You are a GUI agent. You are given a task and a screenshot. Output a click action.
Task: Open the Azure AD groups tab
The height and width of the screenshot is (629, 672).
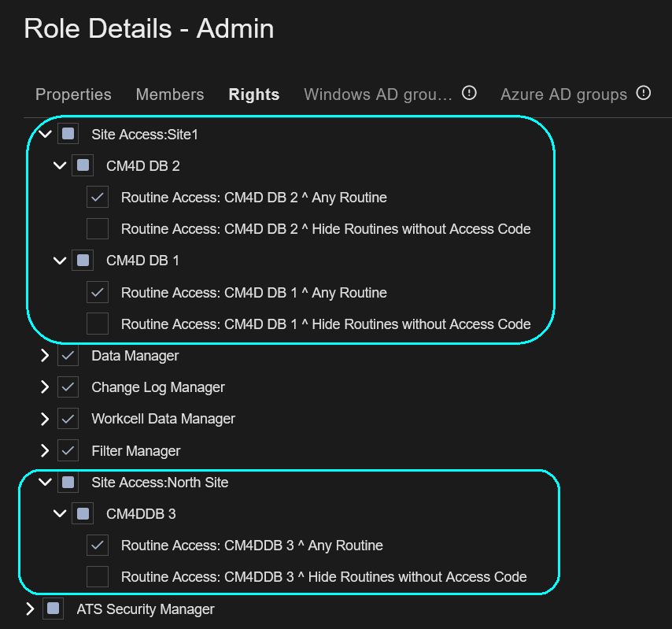tap(563, 94)
